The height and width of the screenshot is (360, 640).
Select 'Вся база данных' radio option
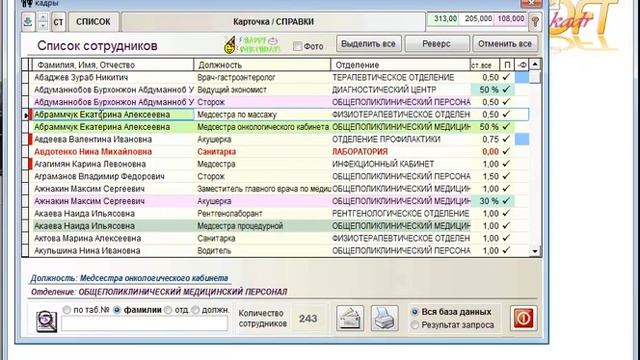click(415, 312)
